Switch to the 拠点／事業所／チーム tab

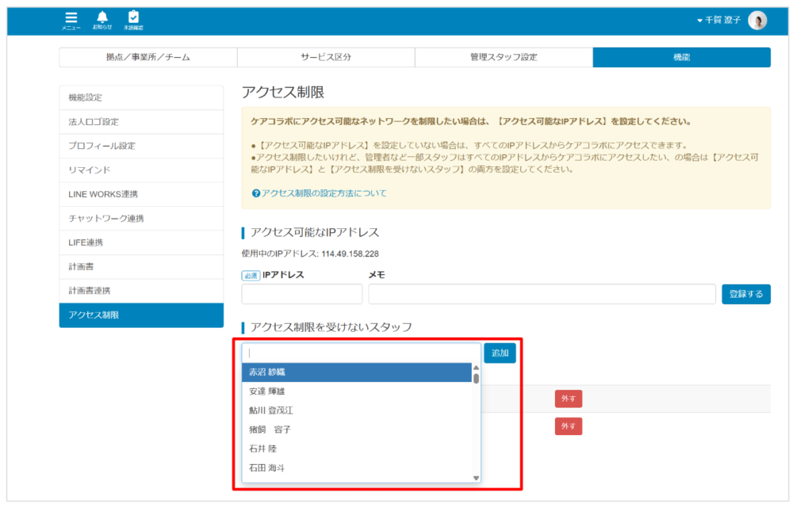point(148,57)
